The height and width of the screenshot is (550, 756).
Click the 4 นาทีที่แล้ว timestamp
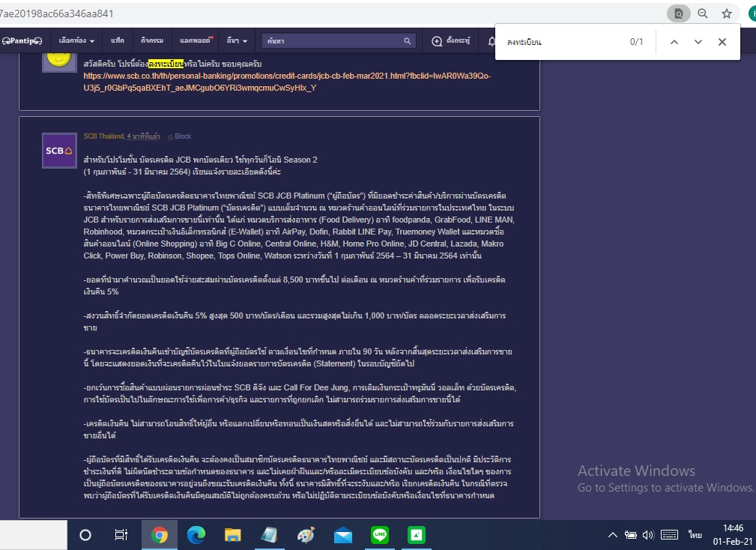click(144, 136)
